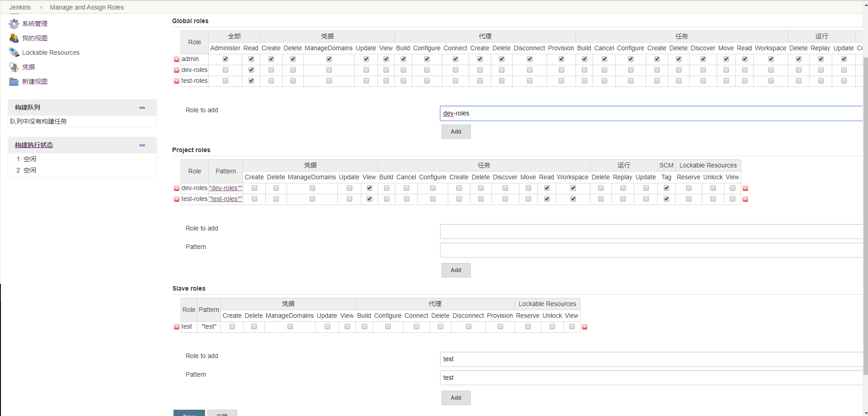Click red delete icon left of dev-roles project role
The height and width of the screenshot is (416, 868).
click(x=177, y=188)
